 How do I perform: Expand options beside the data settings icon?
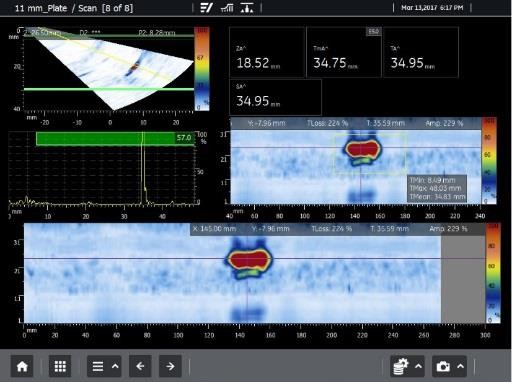418,366
